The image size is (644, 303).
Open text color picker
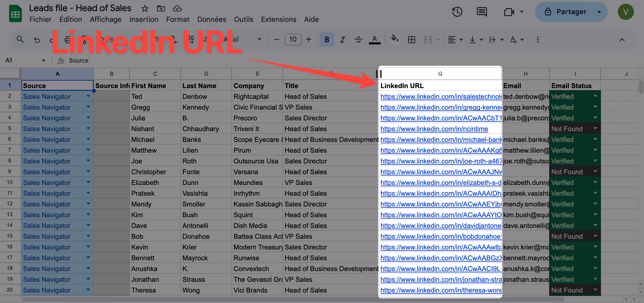pos(375,40)
